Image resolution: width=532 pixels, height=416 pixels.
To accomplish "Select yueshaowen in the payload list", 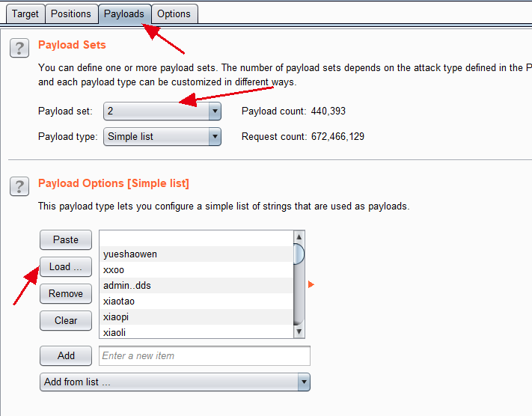I will 196,254.
